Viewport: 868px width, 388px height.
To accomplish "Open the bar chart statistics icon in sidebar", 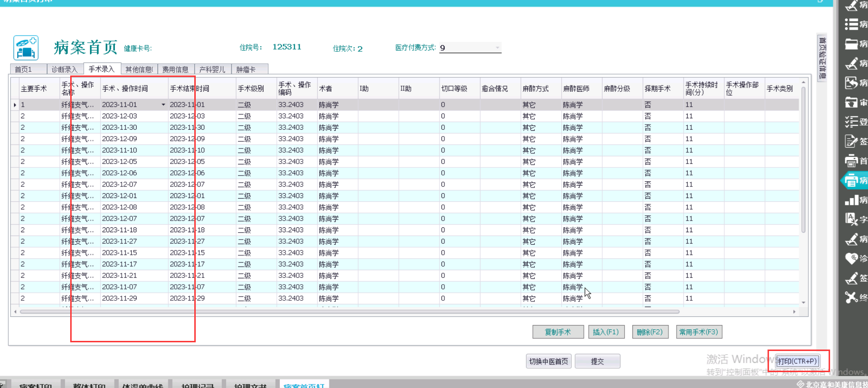I will (852, 200).
